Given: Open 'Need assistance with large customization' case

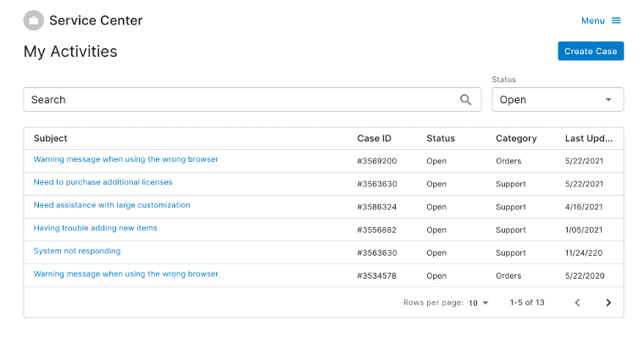Looking at the screenshot, I should tap(112, 205).
